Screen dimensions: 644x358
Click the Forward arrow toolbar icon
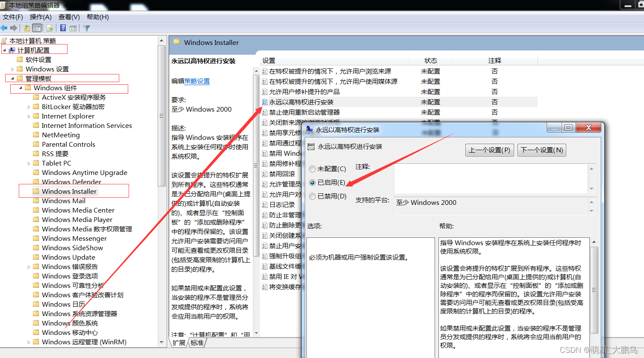click(14, 28)
